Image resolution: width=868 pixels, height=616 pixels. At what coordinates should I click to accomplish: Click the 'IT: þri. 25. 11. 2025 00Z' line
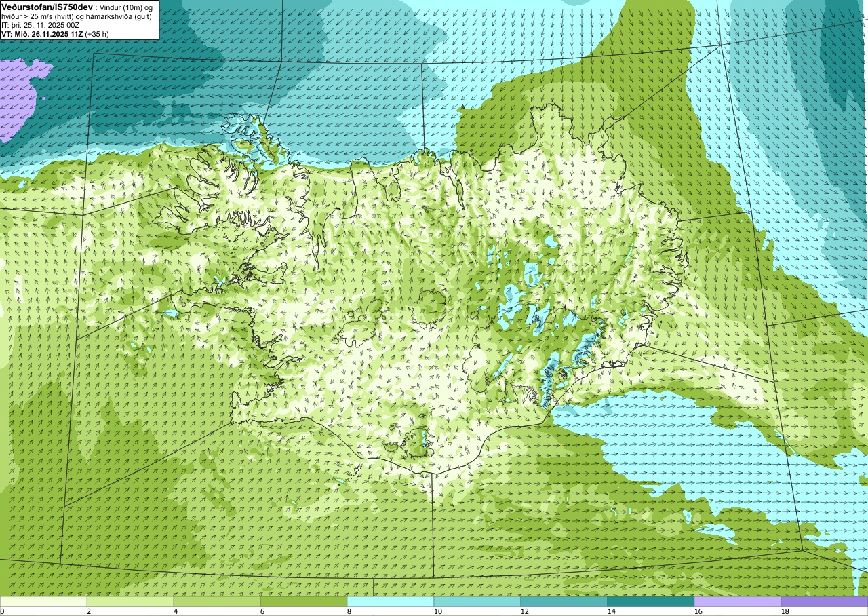[x=41, y=24]
